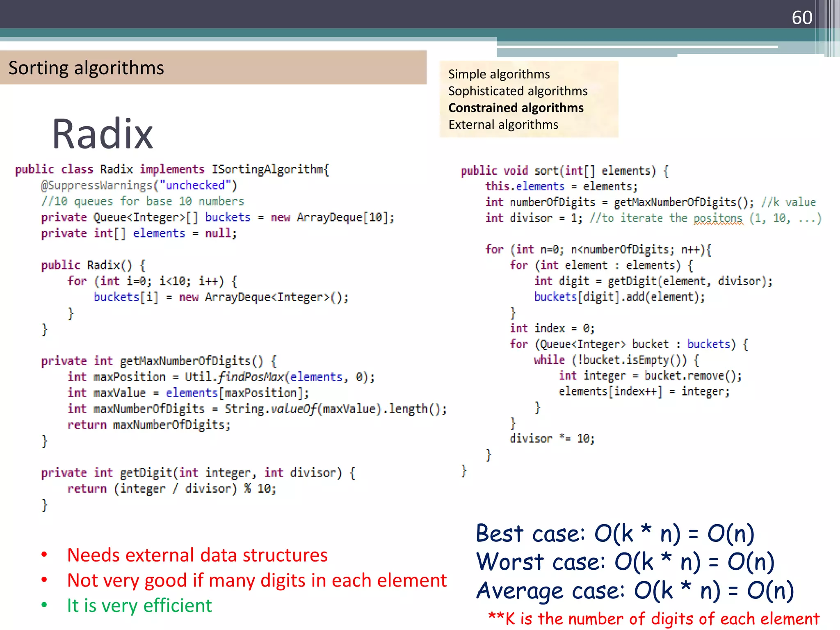Click the 'divisor *= 10;' statement
The height and width of the screenshot is (630, 840).
point(552,439)
